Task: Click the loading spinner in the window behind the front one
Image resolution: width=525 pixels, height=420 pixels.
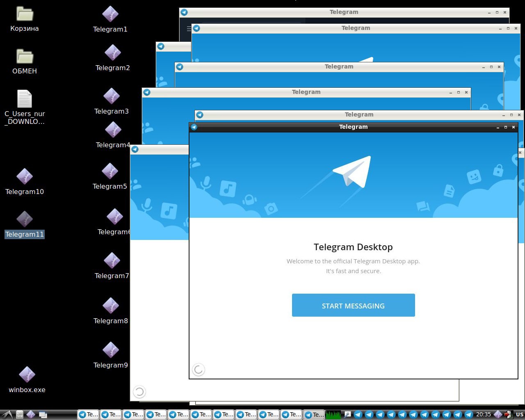Action: 139,392
